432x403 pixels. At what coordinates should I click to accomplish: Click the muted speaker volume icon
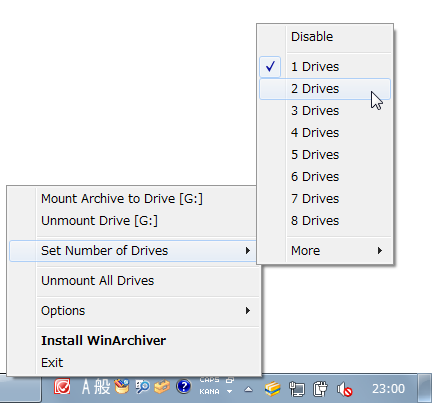tap(345, 389)
